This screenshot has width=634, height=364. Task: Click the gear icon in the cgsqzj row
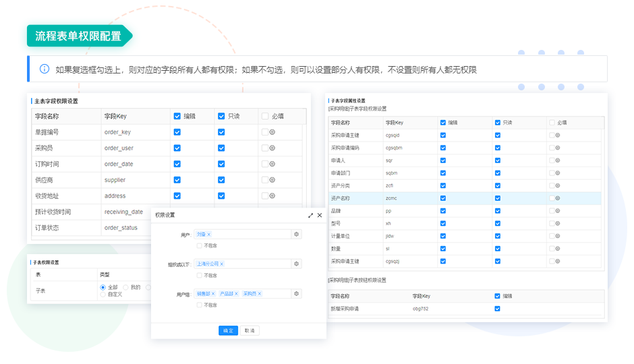pyautogui.click(x=558, y=262)
